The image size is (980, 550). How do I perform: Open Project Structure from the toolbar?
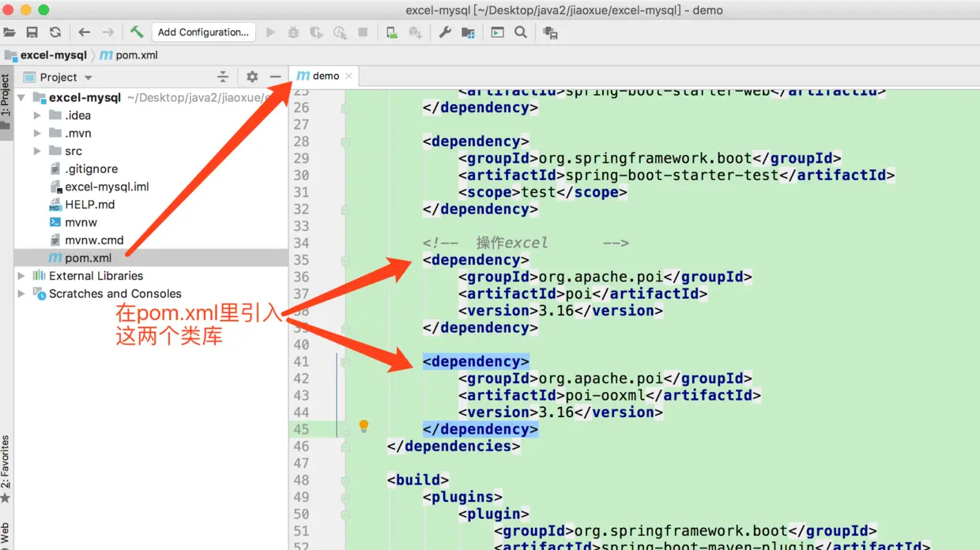tap(469, 32)
